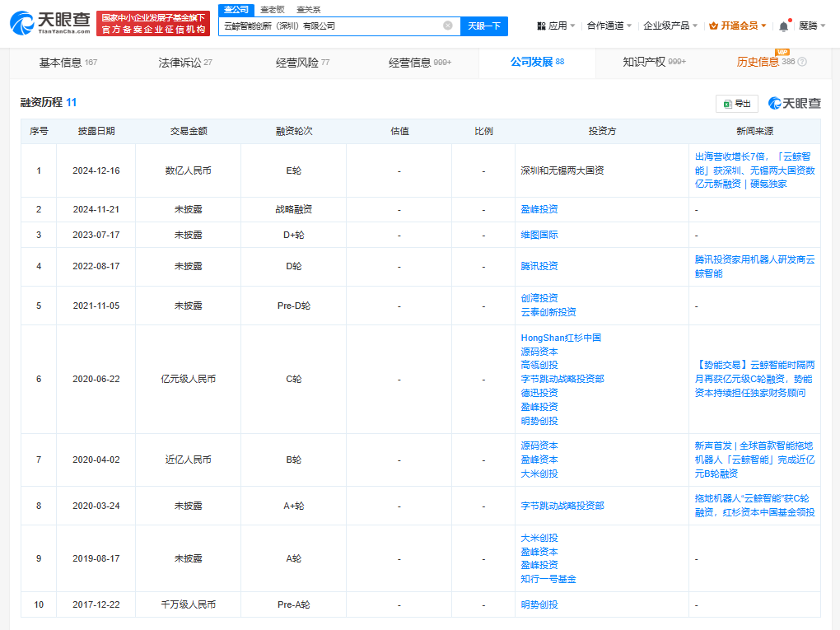Click the Excel icon on export button
The width and height of the screenshot is (840, 630).
tap(727, 104)
